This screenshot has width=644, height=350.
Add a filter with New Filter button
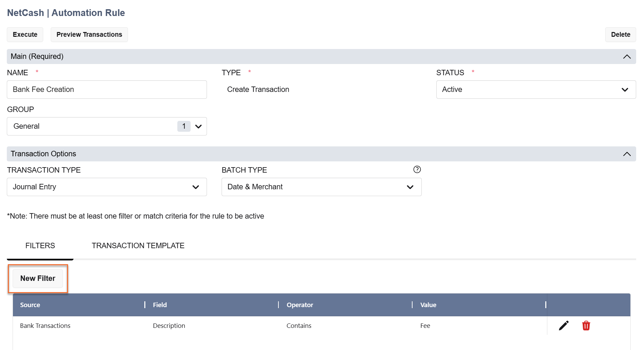click(x=38, y=279)
